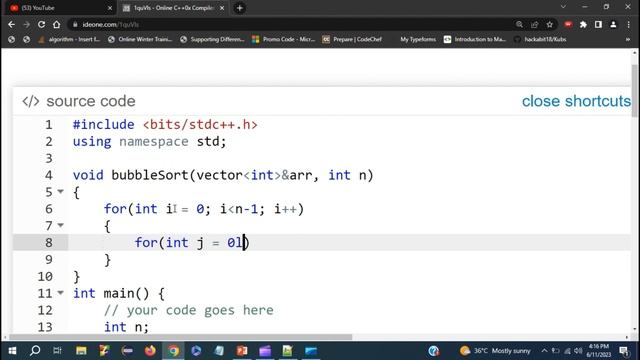The image size is (640, 360).
Task: Collapse the code fold arrow on line 7
Action: coord(60,225)
